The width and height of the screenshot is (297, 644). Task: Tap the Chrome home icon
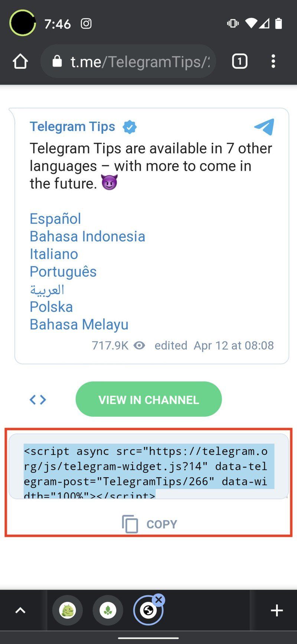[x=20, y=61]
